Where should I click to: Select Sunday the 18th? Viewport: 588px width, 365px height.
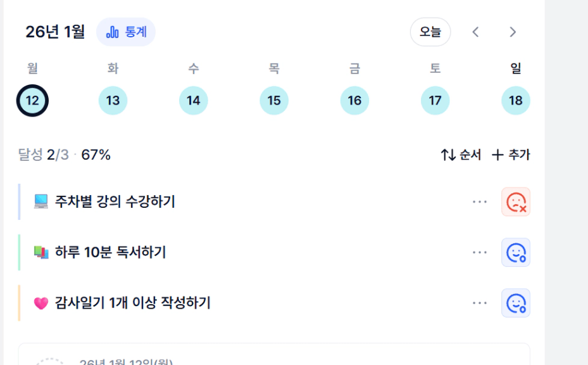[x=516, y=100]
